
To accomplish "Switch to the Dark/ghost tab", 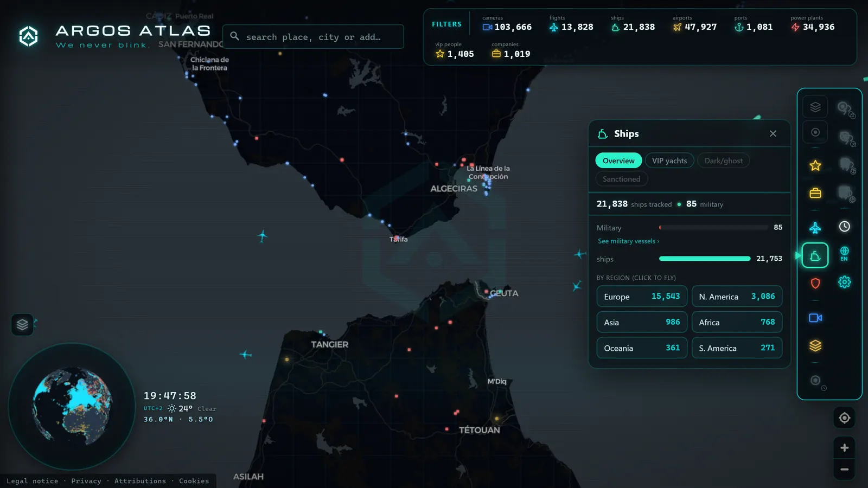I will click(724, 160).
